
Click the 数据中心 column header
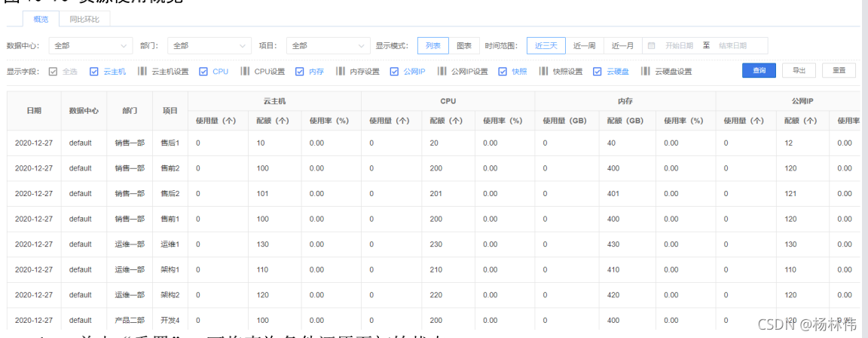(x=84, y=111)
